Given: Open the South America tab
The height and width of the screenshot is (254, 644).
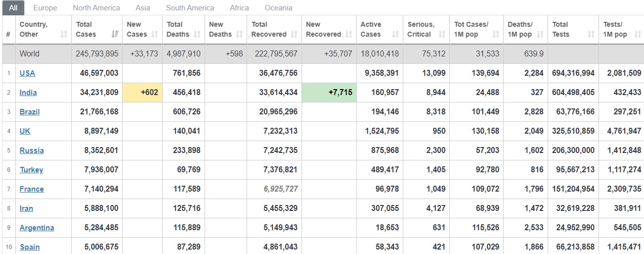Looking at the screenshot, I should 190,8.
